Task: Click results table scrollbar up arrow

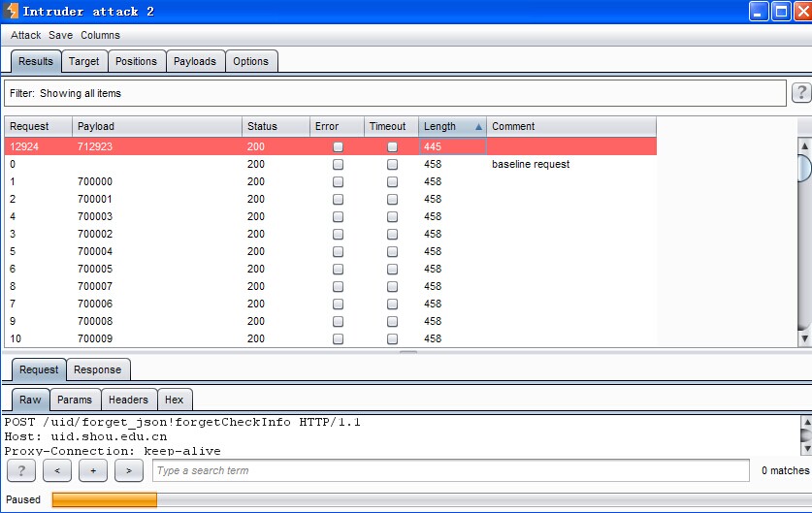Action: (x=805, y=145)
